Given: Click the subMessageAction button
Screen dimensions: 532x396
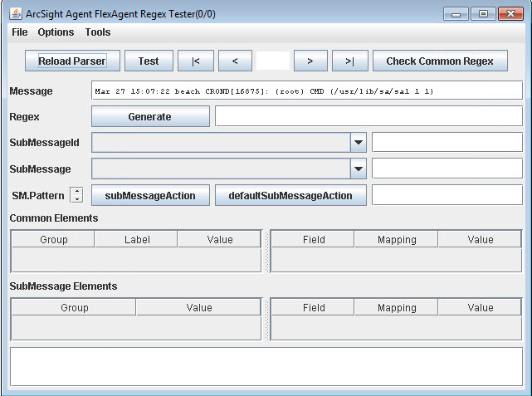Looking at the screenshot, I should tap(150, 196).
